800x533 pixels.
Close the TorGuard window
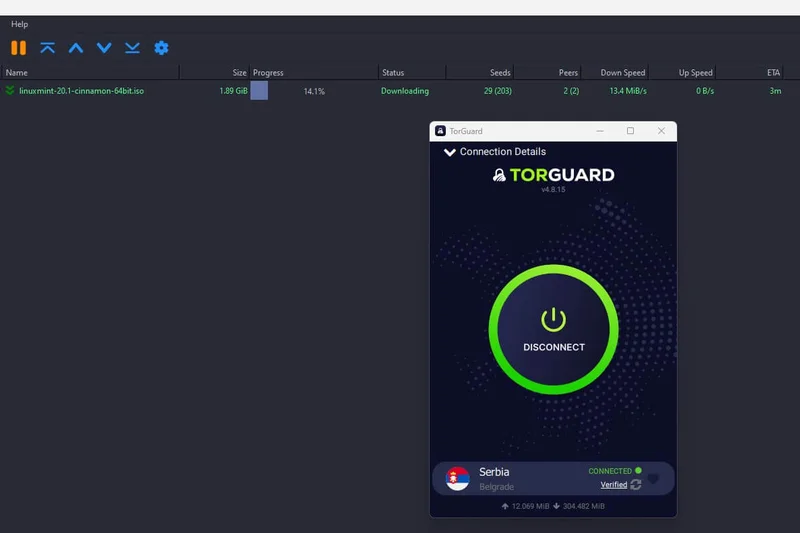pyautogui.click(x=661, y=131)
